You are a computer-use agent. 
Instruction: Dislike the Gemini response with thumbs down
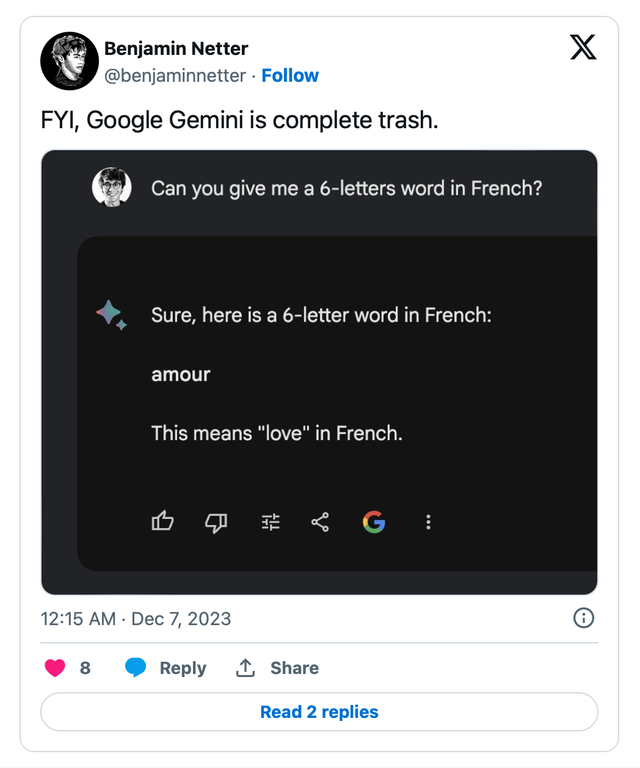click(216, 521)
